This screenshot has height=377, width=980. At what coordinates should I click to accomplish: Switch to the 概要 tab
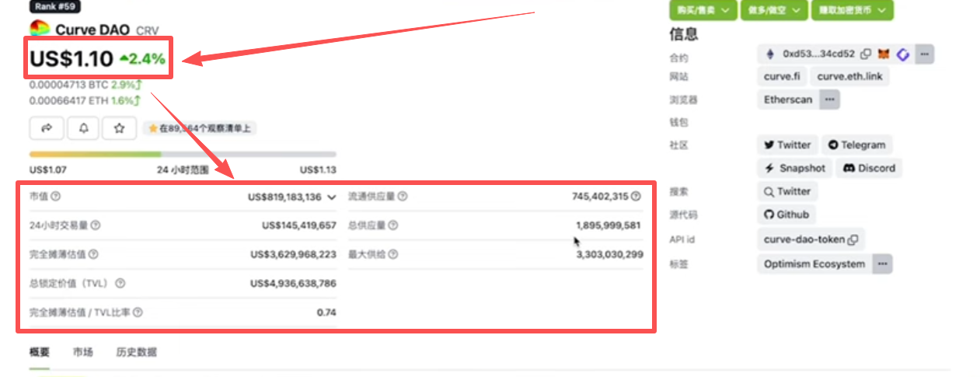point(40,352)
